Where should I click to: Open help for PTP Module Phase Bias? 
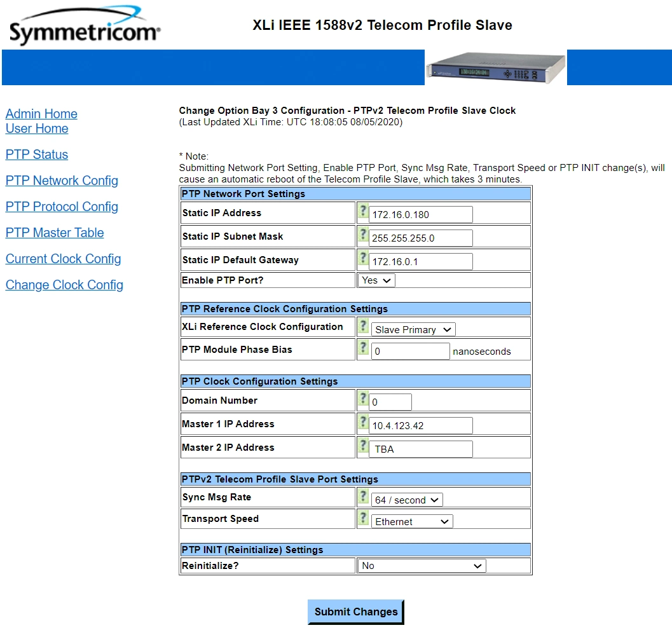coord(363,347)
